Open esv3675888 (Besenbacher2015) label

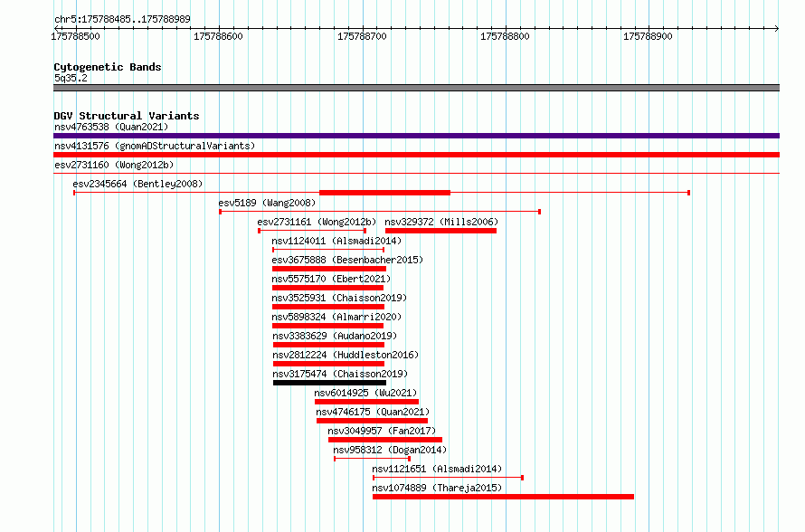347,260
